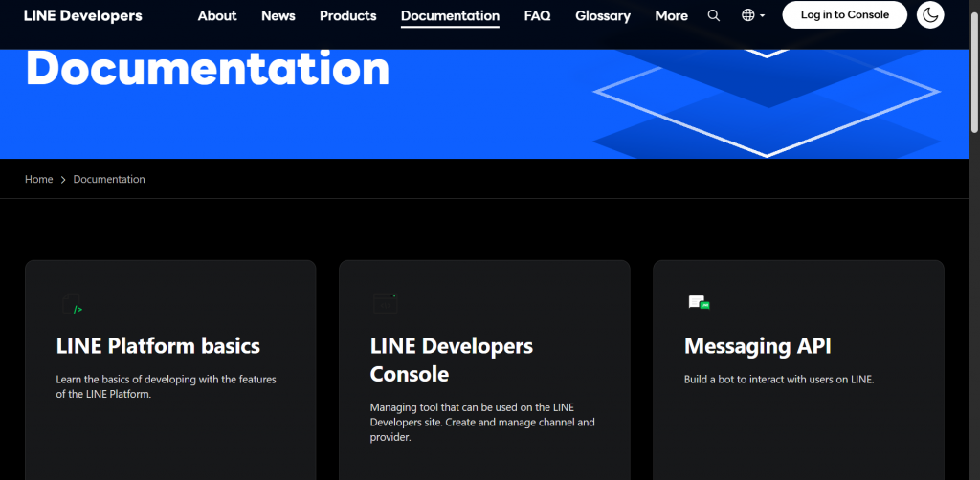Screen dimensions: 980x480
Task: Select the Documentation nav item
Action: [x=450, y=16]
